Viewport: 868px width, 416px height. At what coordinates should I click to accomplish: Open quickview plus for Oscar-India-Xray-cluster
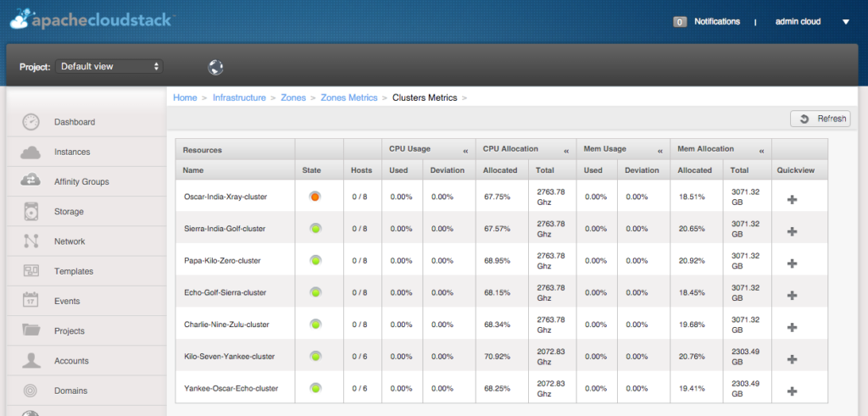793,199
